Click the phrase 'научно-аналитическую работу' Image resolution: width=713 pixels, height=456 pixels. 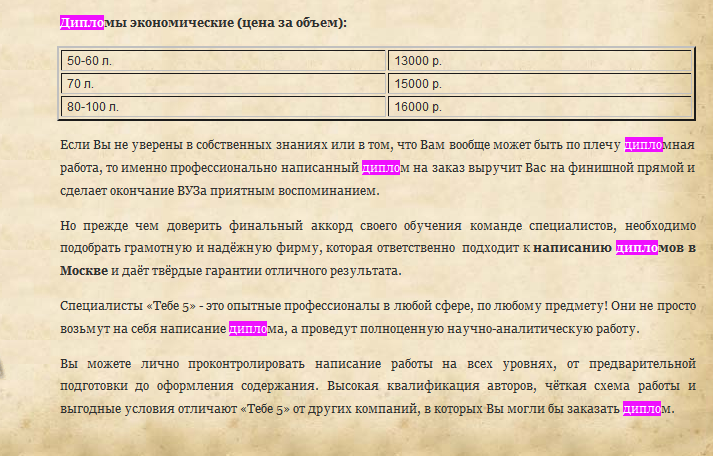click(543, 329)
